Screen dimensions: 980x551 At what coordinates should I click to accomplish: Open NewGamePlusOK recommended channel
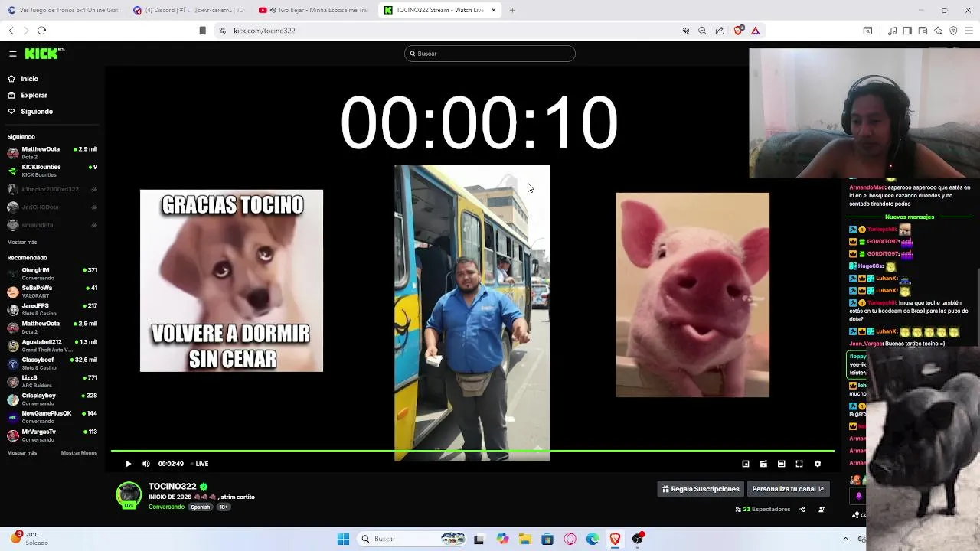52,417
